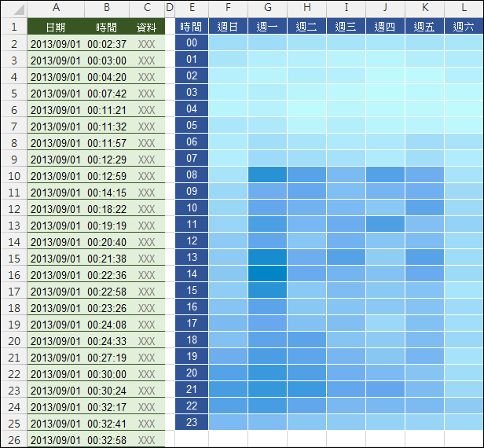This screenshot has width=484, height=448.
Task: Click the blue 時間 header in column E
Action: coord(192,26)
